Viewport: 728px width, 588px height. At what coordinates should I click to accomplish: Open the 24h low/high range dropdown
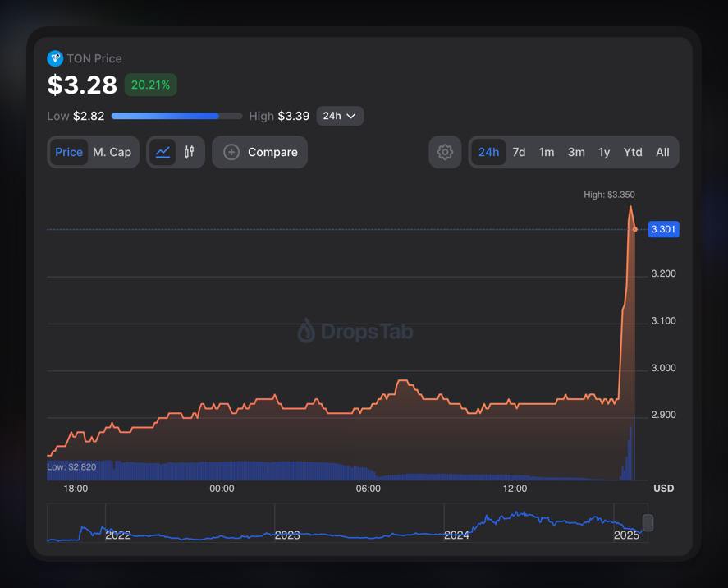(339, 116)
